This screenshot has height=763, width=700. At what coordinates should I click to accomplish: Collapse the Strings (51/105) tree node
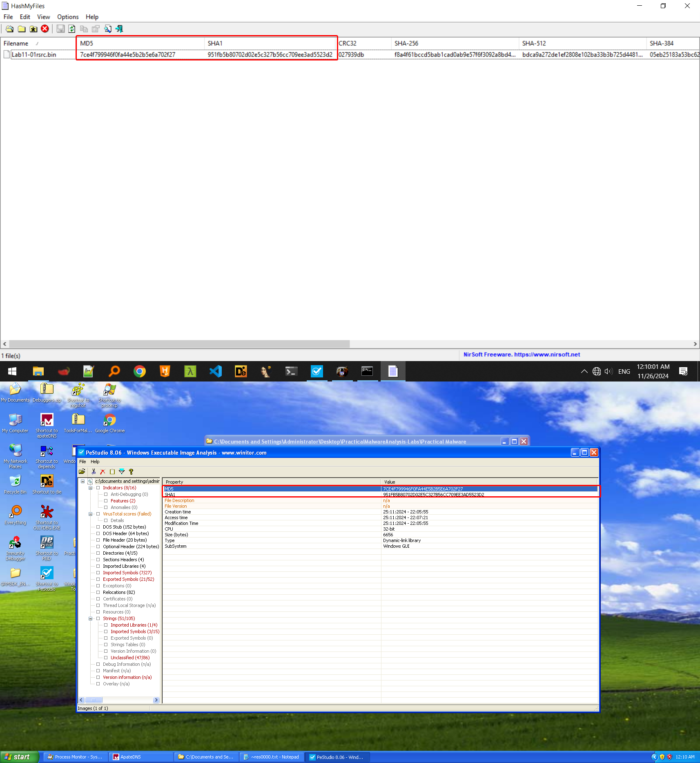click(x=90, y=618)
